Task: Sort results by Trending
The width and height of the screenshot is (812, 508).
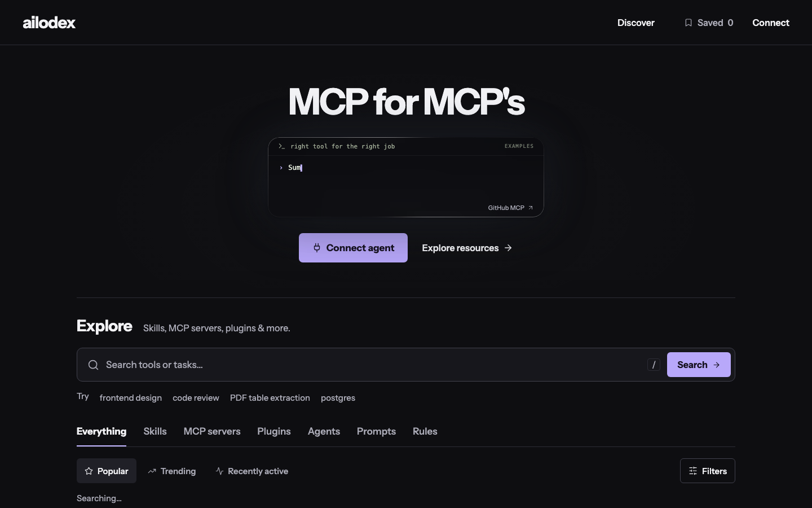Action: click(x=172, y=471)
